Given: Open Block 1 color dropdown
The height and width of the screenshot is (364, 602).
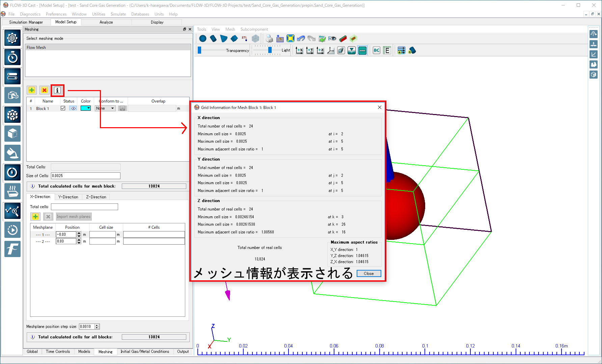Looking at the screenshot, I should (x=89, y=108).
